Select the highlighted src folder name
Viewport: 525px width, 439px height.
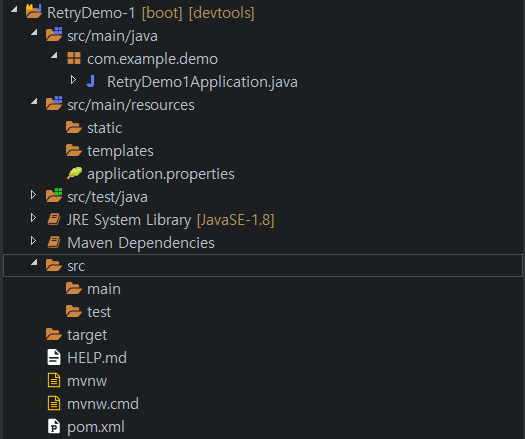coord(76,267)
